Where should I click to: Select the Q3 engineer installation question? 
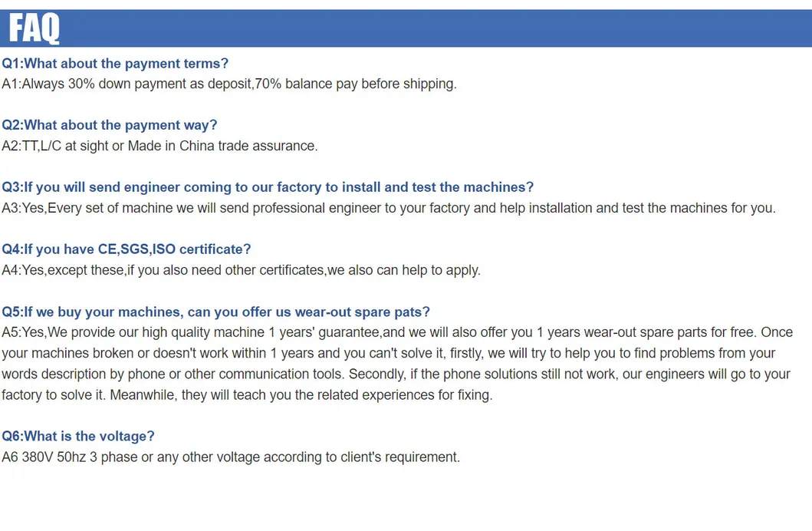click(x=268, y=187)
